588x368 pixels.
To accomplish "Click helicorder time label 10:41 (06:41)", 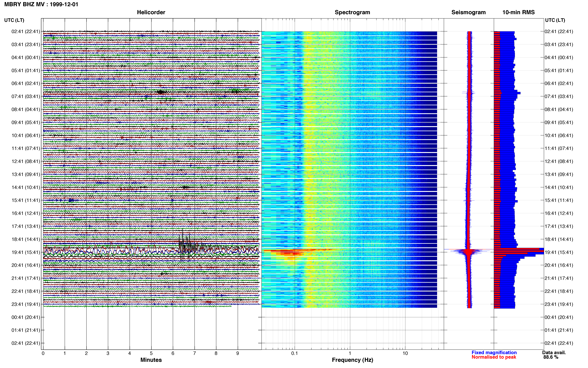I will point(26,135).
